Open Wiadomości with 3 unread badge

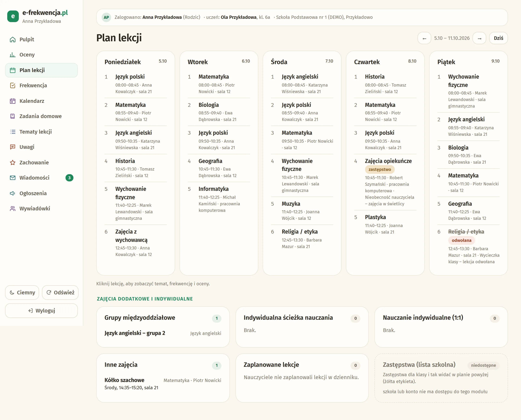tap(41, 178)
